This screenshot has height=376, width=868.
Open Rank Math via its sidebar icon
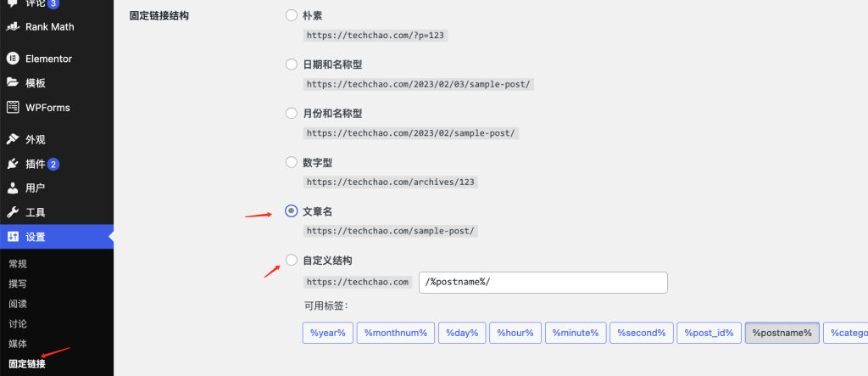point(13,26)
